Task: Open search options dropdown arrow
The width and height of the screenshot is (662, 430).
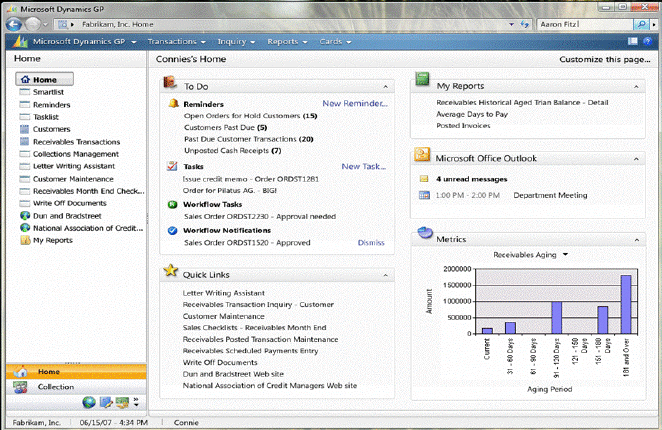Action: coord(654,25)
